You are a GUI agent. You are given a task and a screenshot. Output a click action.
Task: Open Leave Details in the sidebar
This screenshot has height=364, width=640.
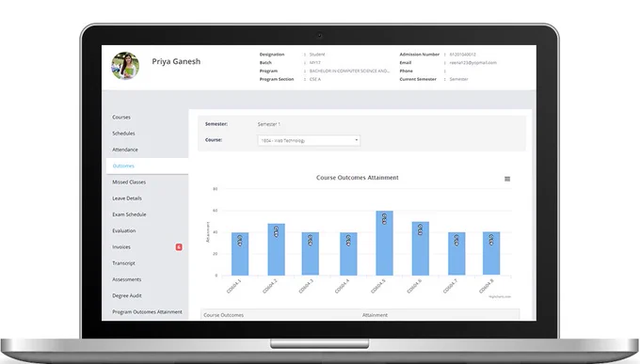[127, 198]
